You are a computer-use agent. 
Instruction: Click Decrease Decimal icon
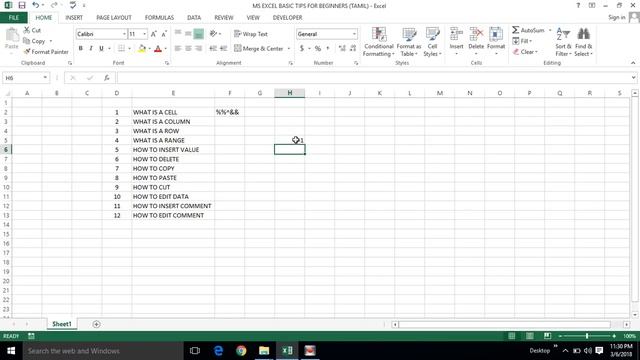(353, 49)
